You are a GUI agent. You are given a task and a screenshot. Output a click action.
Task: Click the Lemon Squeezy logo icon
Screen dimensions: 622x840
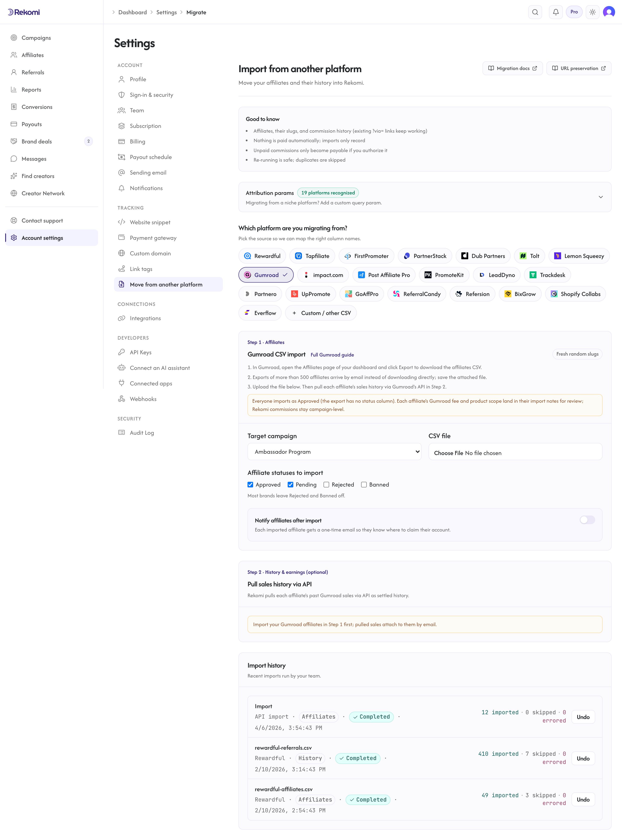(x=558, y=256)
